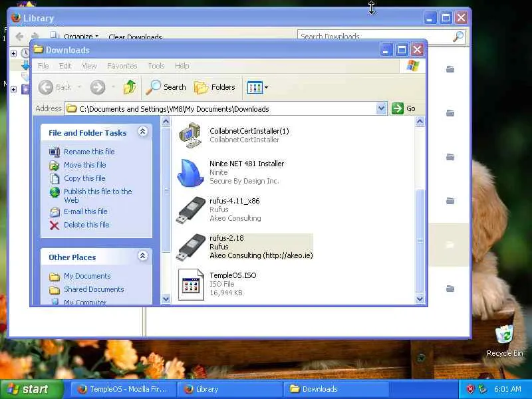Open Back history dropdown arrow
532x399 pixels.
point(79,87)
